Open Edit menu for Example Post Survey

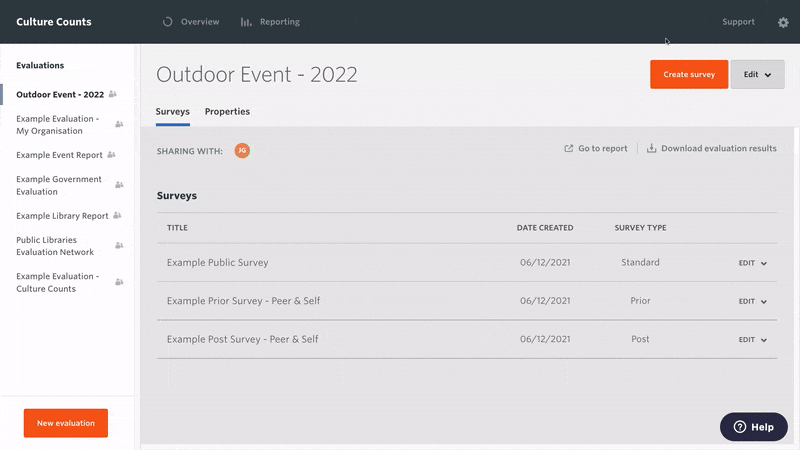pyautogui.click(x=753, y=339)
